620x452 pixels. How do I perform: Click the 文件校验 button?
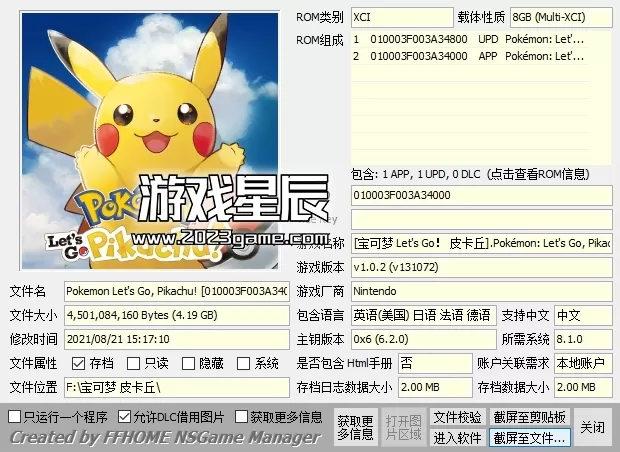[x=457, y=417]
